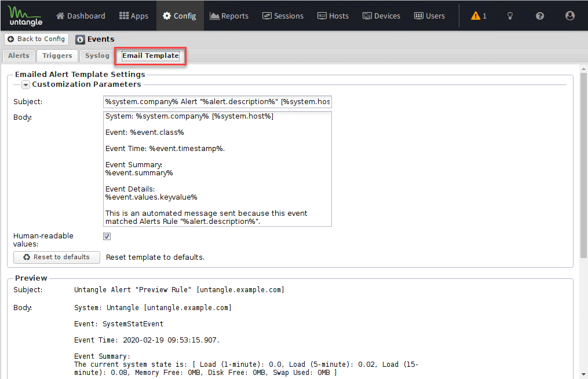Image resolution: width=588 pixels, height=379 pixels.
Task: Click preview subject text 'Untangle Alert "Preview Rule"'
Action: coord(133,290)
